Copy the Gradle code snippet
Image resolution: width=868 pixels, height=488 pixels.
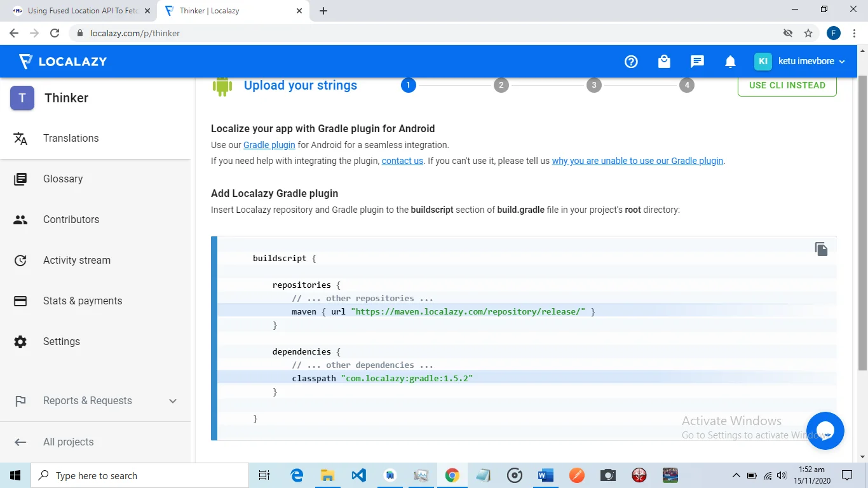(x=821, y=249)
